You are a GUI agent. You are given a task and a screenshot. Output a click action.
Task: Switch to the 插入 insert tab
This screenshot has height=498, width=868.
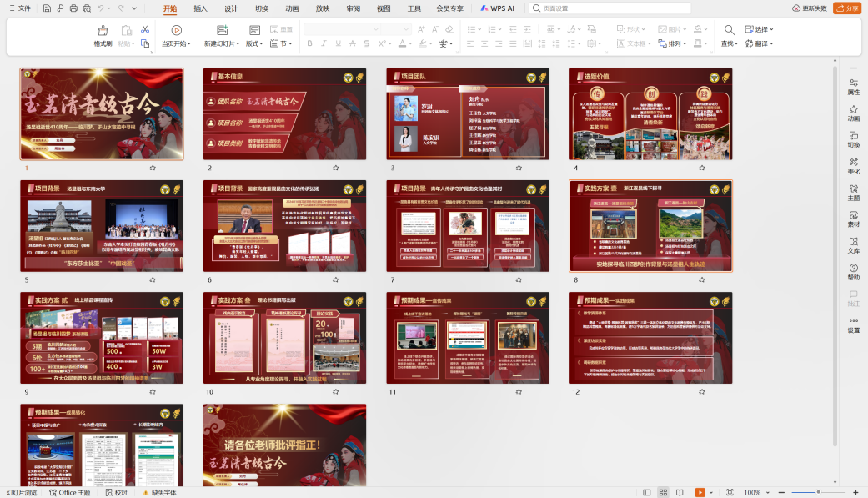200,8
